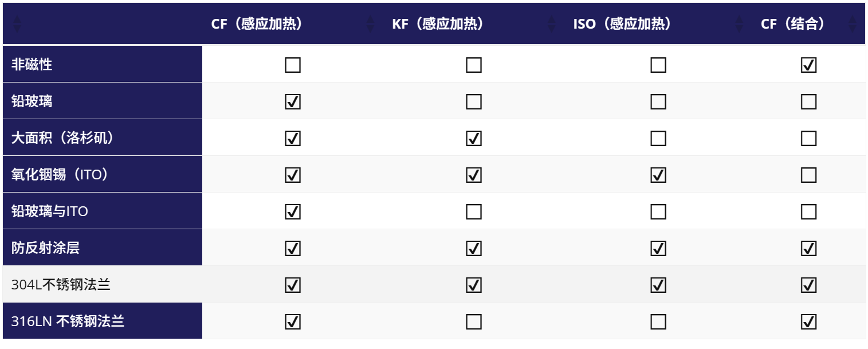Screen dimensions: 868x349
Task: Toggle 非磁性 checkbox under CF（结合）
Action: (x=808, y=65)
